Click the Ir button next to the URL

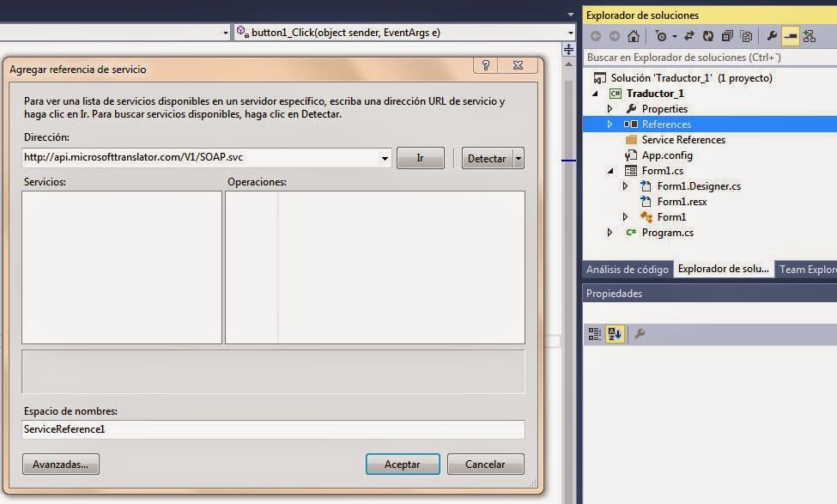click(420, 158)
